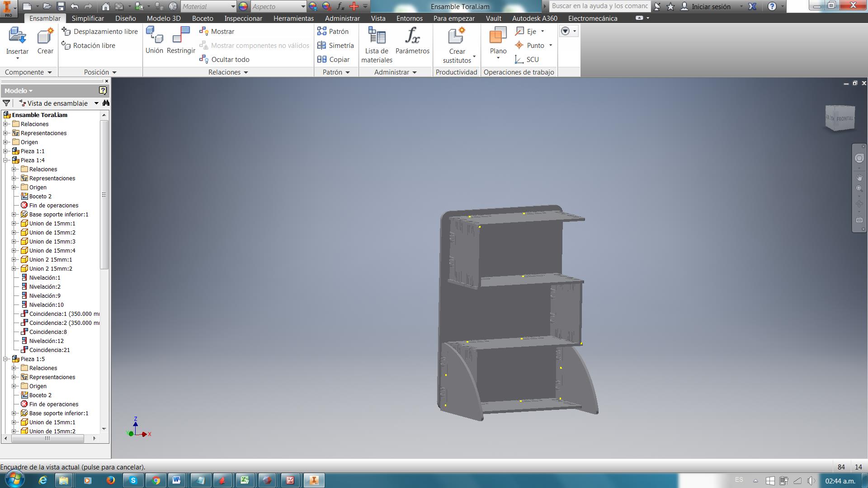Expand Union de 15mm:3 node

coord(14,242)
